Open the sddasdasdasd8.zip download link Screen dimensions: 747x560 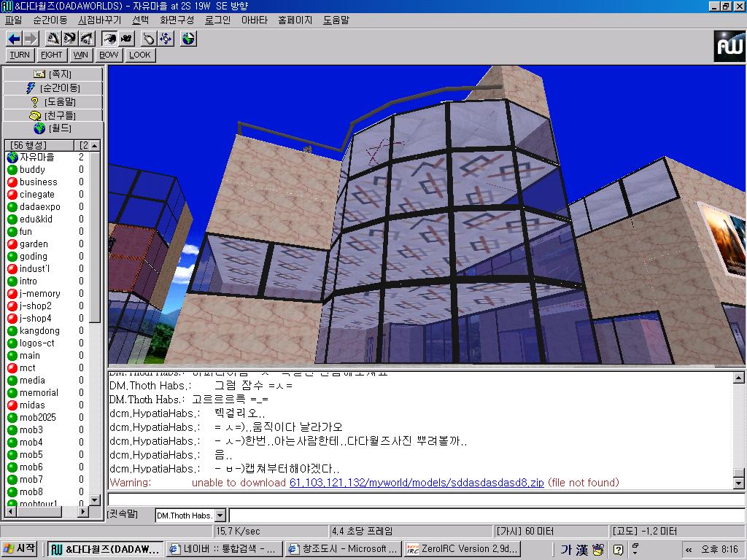tap(417, 483)
